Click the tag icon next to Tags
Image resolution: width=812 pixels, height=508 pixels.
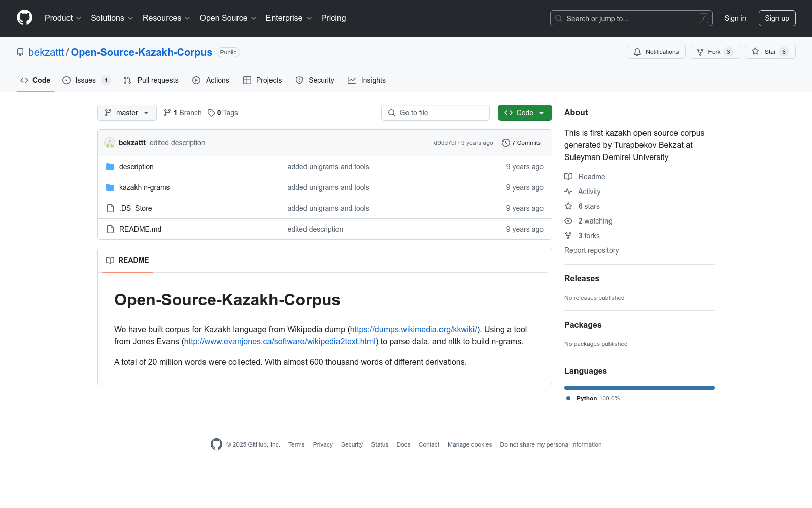tap(211, 113)
